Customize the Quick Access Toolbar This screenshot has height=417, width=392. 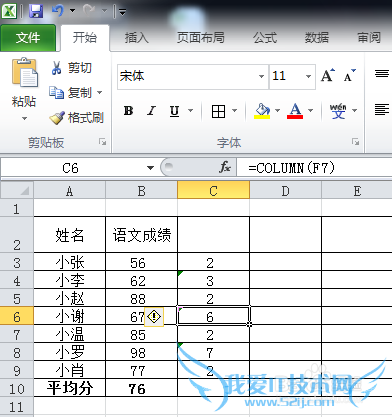tap(123, 12)
